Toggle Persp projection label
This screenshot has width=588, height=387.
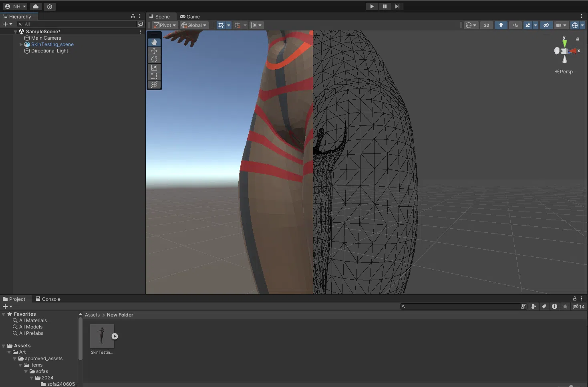pyautogui.click(x=564, y=72)
